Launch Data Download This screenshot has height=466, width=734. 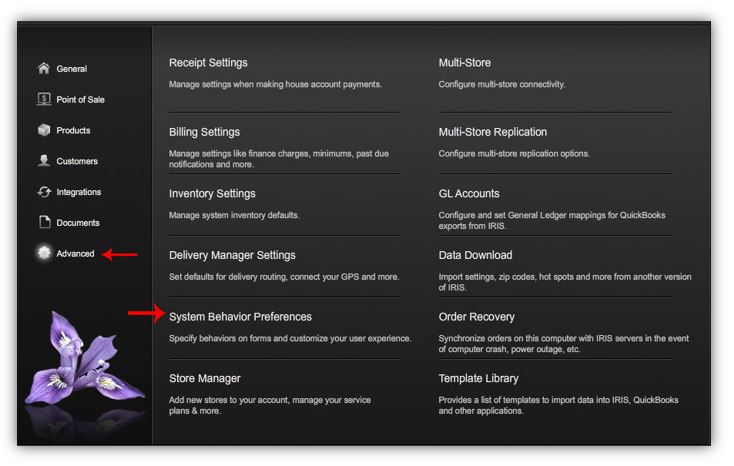point(475,256)
